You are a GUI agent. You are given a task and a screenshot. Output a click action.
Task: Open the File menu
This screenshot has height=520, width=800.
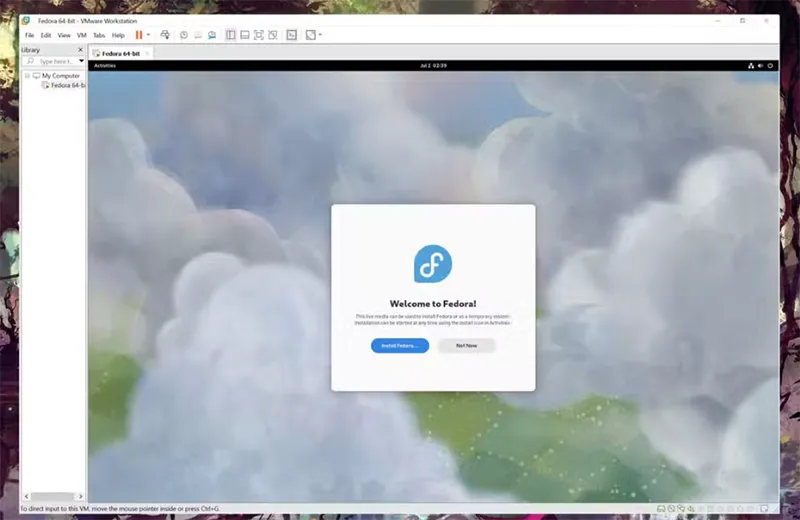[x=30, y=35]
